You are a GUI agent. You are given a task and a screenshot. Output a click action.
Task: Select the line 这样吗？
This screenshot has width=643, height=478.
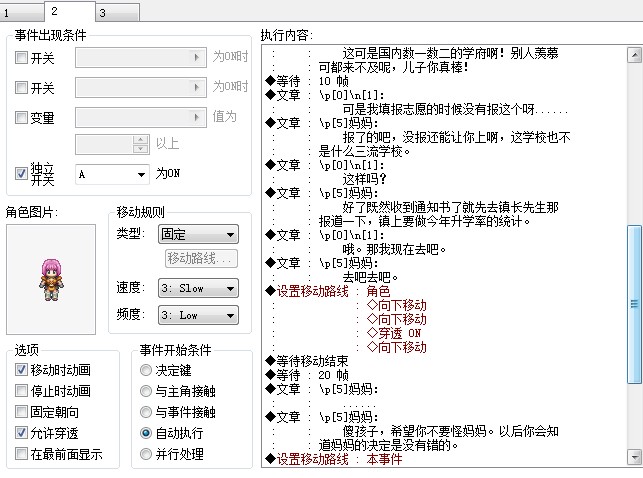[x=365, y=179]
